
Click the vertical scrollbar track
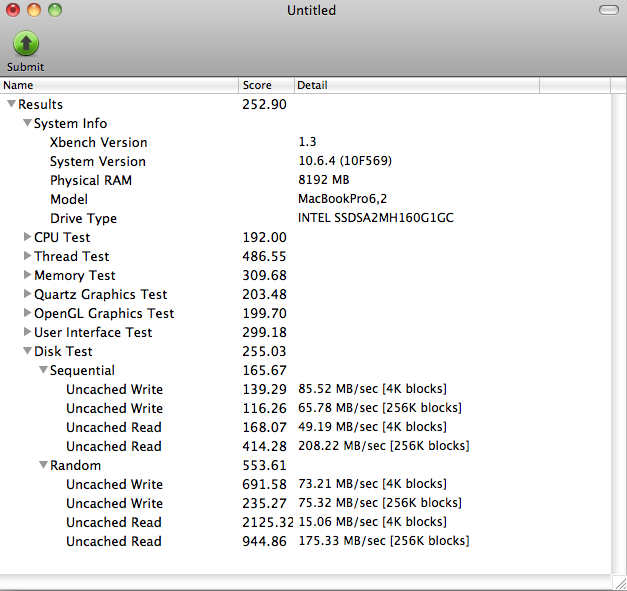619,332
